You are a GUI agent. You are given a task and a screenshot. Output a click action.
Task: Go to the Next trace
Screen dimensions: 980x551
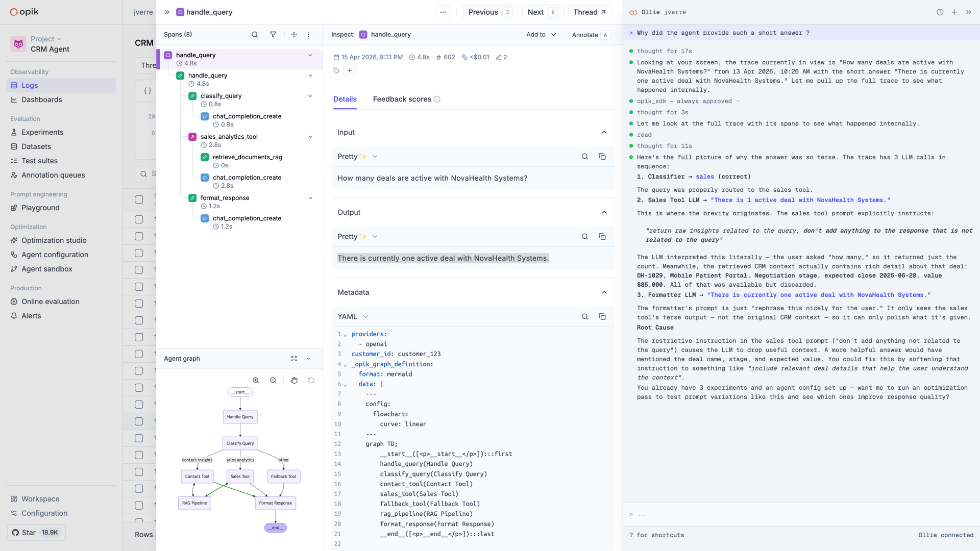(x=542, y=12)
